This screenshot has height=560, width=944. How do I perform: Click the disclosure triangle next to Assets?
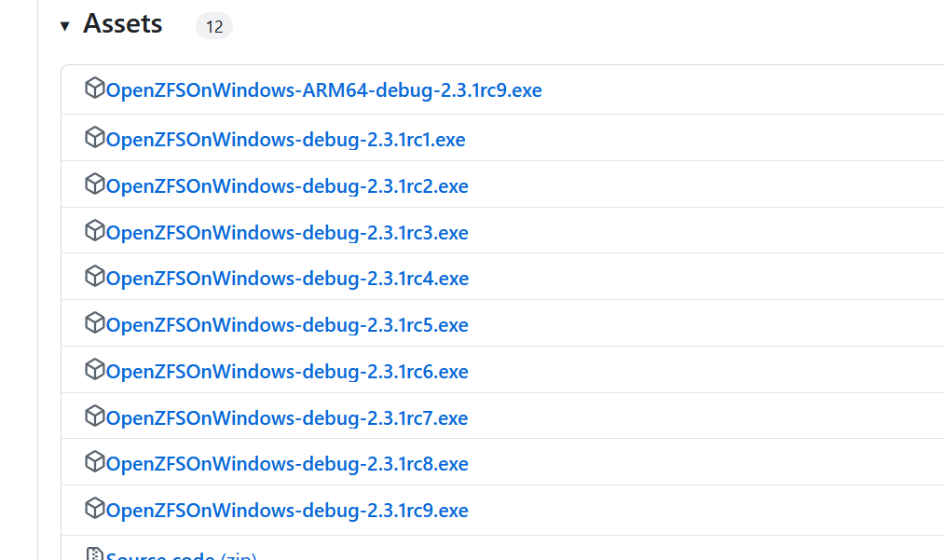click(x=64, y=25)
